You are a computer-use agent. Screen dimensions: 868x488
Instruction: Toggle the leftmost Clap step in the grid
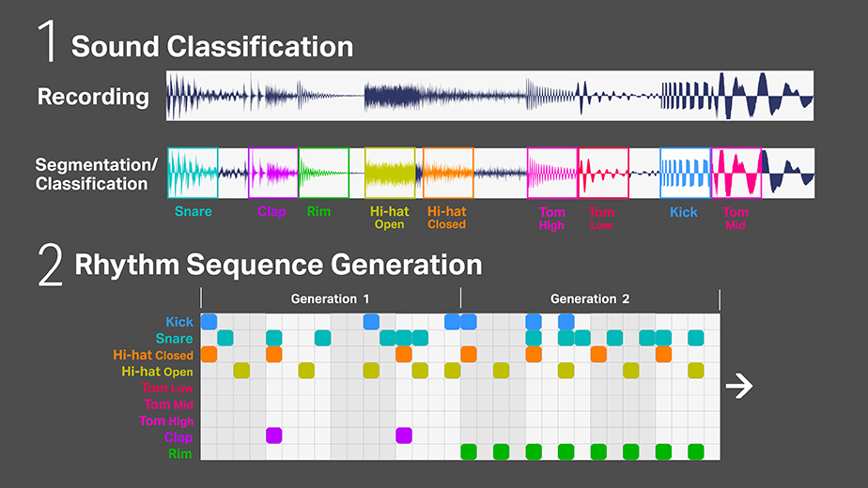[x=273, y=435]
